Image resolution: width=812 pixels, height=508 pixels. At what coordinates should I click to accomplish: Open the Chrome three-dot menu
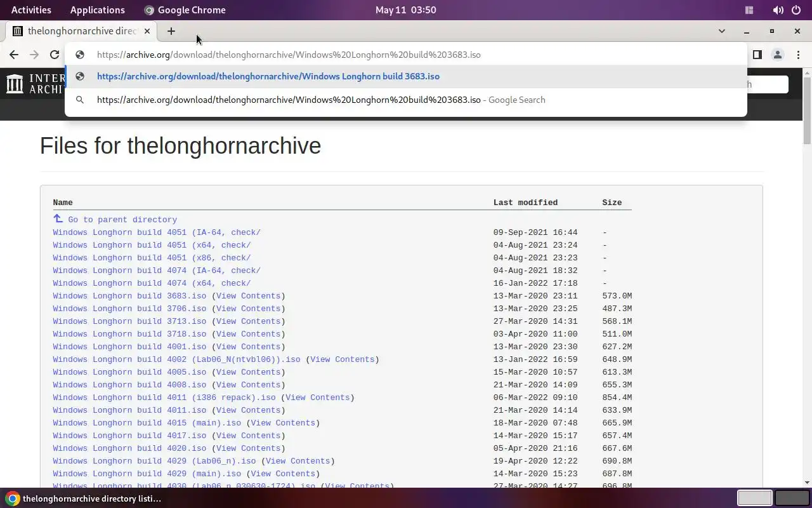798,55
